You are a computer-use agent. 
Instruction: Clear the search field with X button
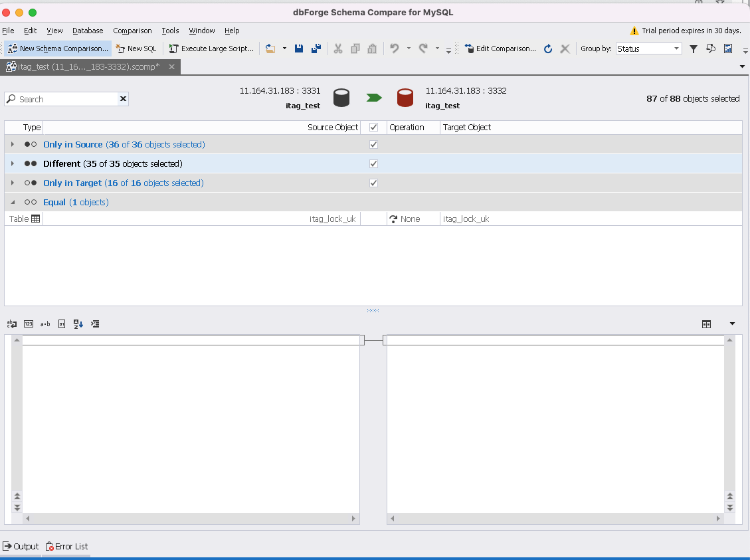(123, 98)
